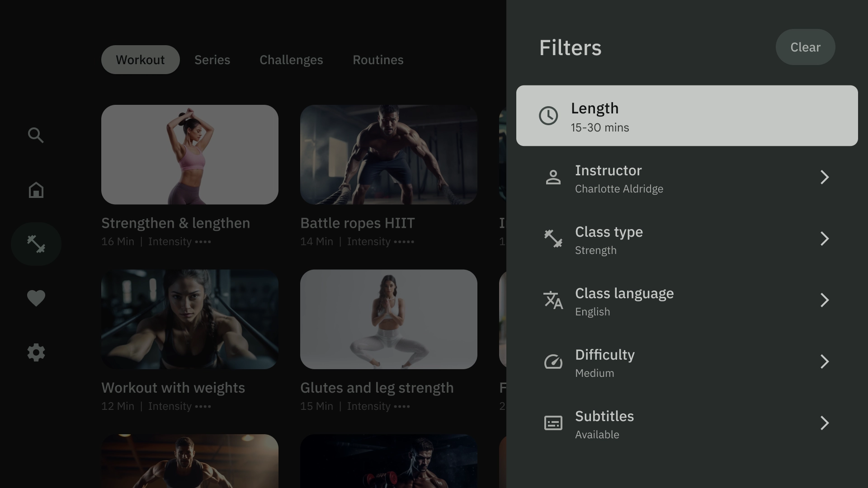Open the settings gear icon
The image size is (868, 488).
36,353
